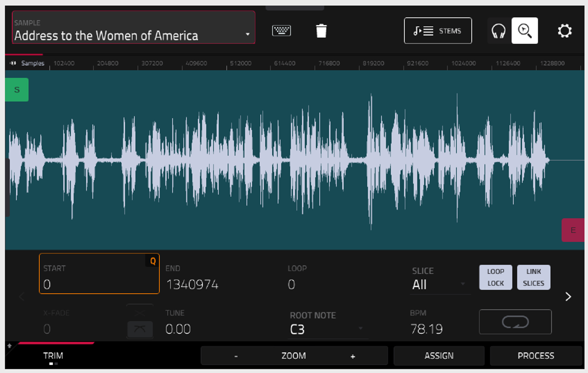Go to previous parameter page arrow
The image size is (588, 373).
tap(22, 297)
